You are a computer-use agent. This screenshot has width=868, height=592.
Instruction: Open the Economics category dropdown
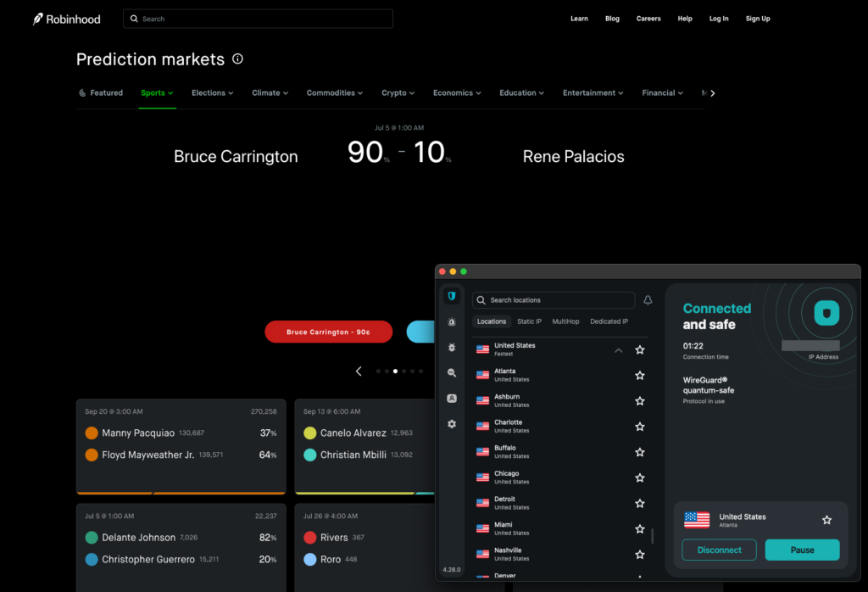click(x=457, y=93)
